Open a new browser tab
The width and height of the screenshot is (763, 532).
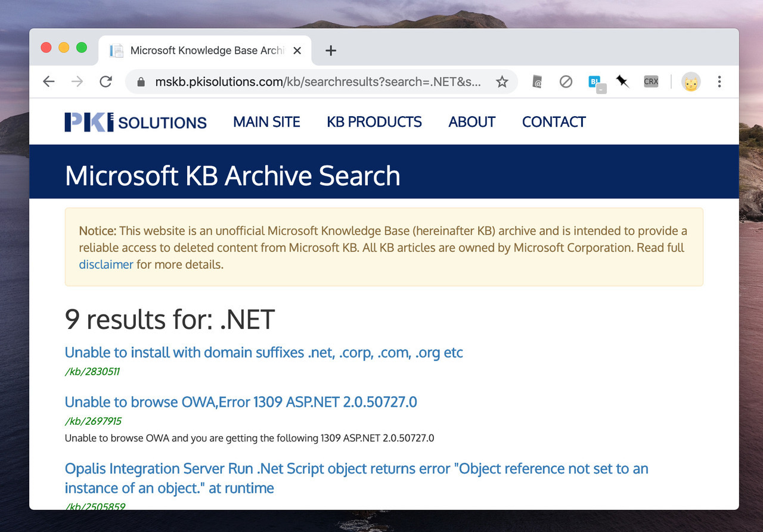pyautogui.click(x=331, y=51)
